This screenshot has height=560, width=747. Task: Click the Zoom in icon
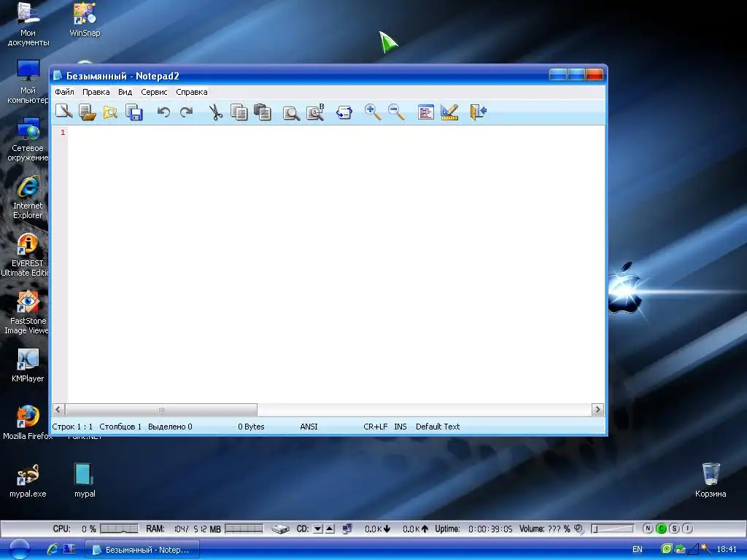[373, 112]
